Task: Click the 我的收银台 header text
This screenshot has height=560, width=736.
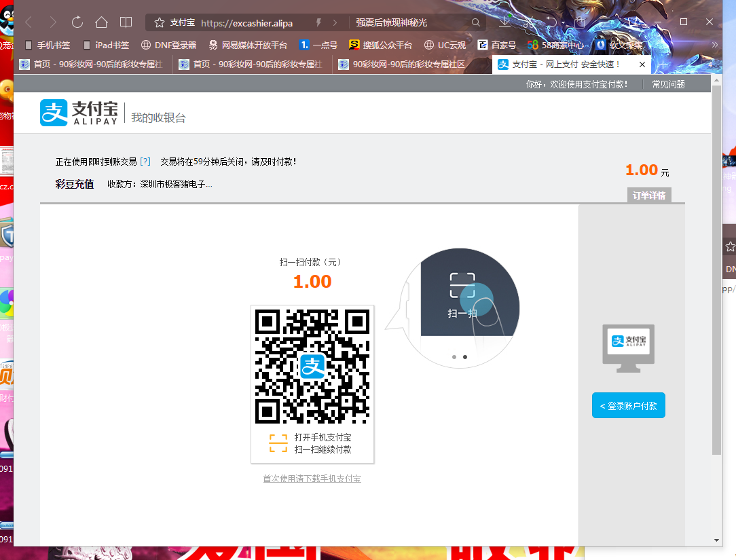Action: [159, 118]
